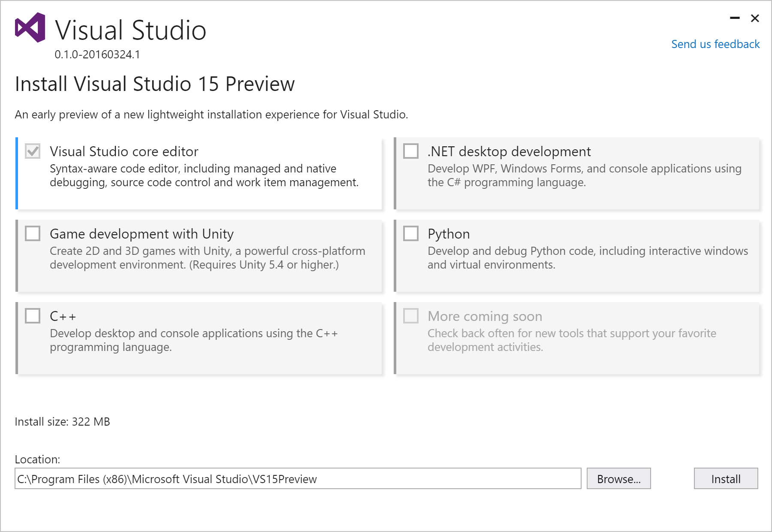
Task: Minimize the installer window
Action: (x=734, y=18)
